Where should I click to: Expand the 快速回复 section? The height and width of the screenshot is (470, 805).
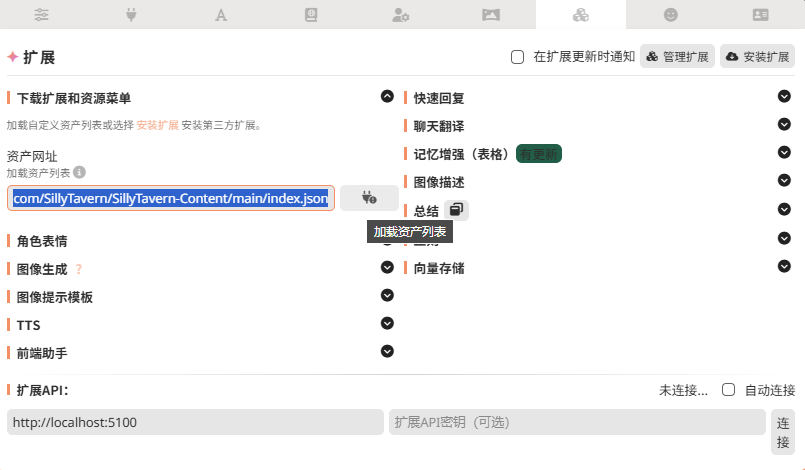point(784,97)
